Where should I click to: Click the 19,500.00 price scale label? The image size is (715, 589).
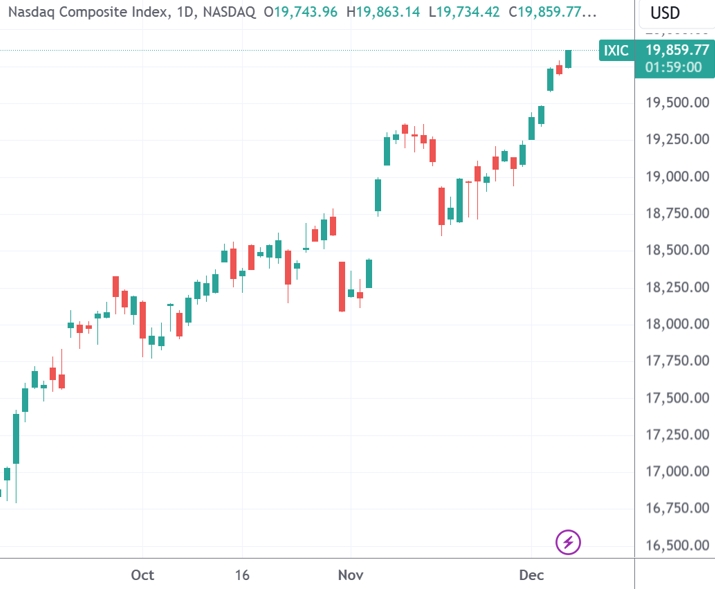[677, 103]
